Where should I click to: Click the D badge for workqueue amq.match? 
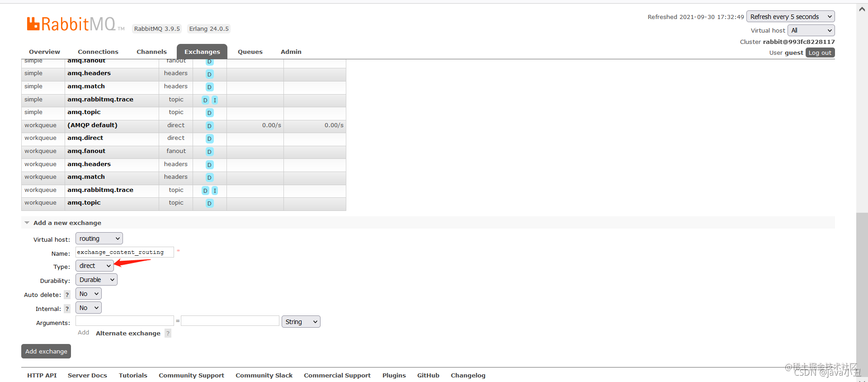209,177
